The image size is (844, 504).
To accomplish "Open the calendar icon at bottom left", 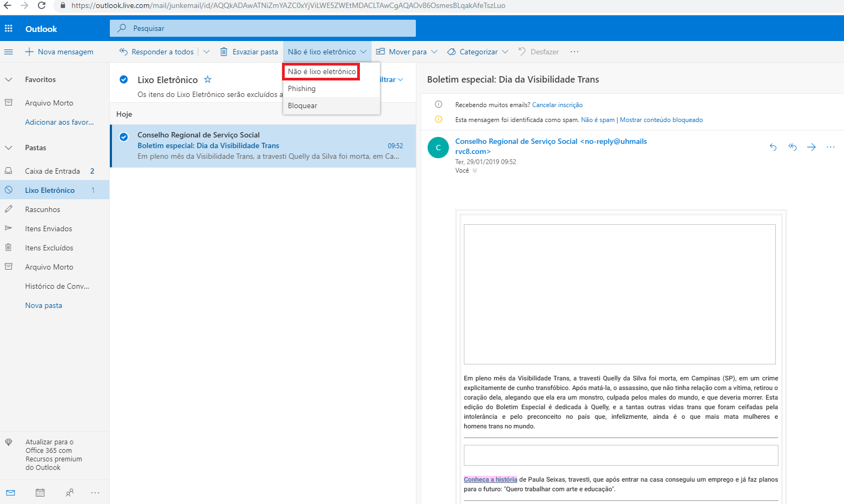I will click(40, 493).
